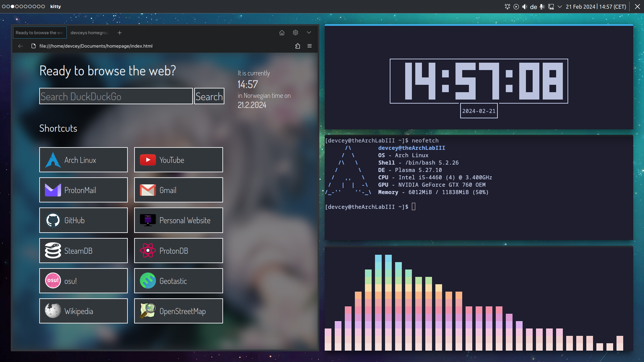Click the ProtonDB atom icon
644x362 pixels.
pyautogui.click(x=148, y=251)
